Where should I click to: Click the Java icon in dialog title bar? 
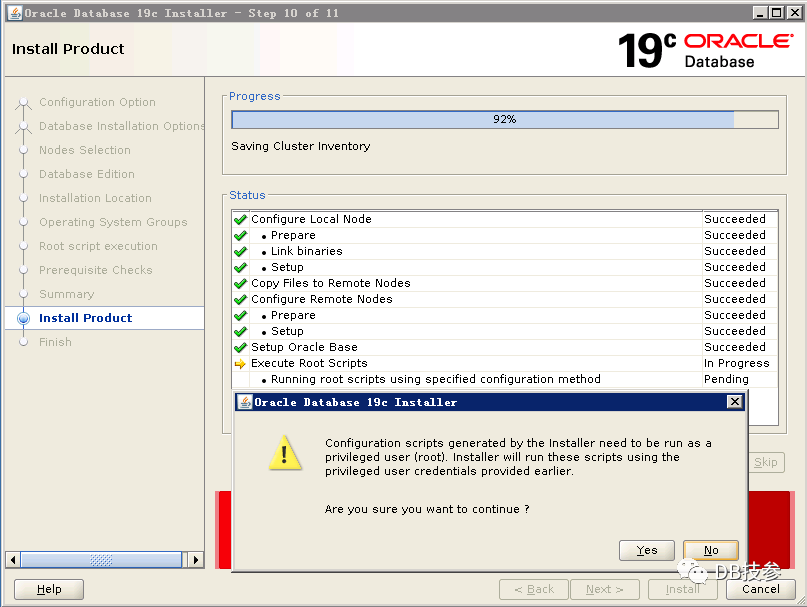[x=245, y=402]
